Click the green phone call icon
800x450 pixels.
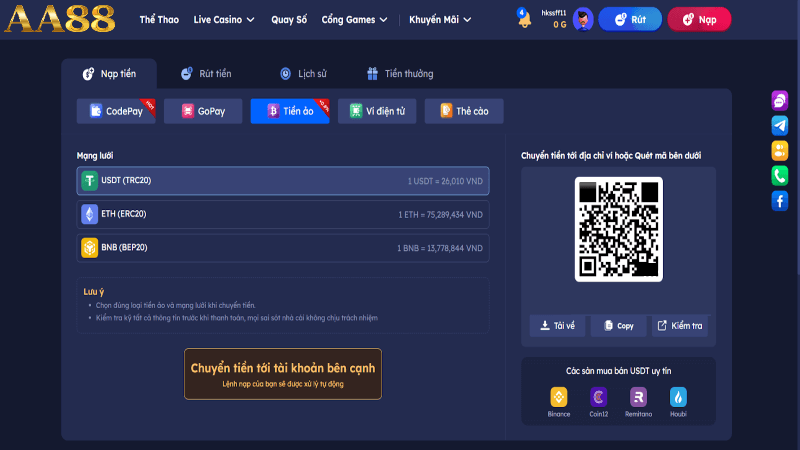tap(780, 176)
